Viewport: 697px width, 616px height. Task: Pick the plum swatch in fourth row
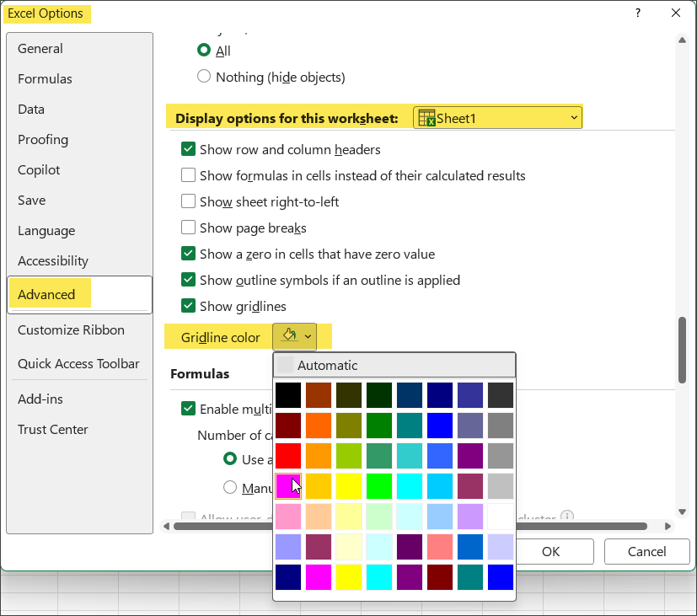click(470, 486)
